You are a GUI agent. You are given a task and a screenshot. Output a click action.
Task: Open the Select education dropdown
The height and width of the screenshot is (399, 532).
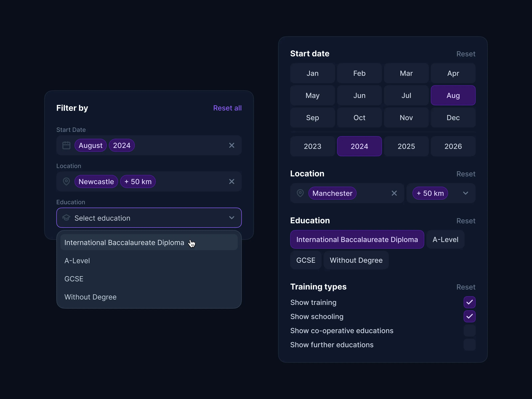149,218
